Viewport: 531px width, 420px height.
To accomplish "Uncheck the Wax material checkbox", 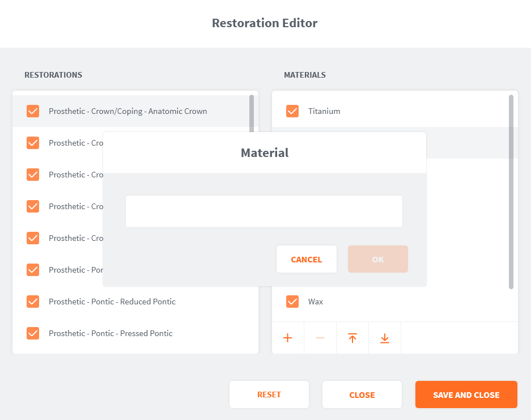I will 292,302.
